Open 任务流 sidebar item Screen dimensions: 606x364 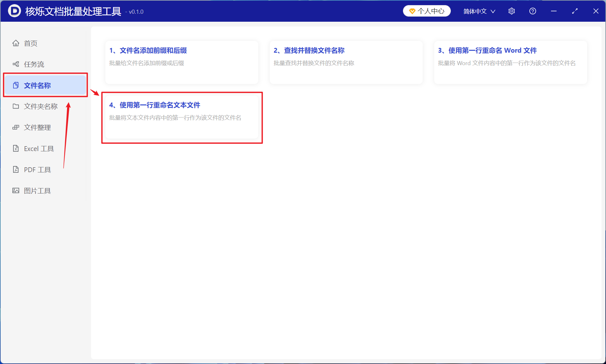coord(45,64)
